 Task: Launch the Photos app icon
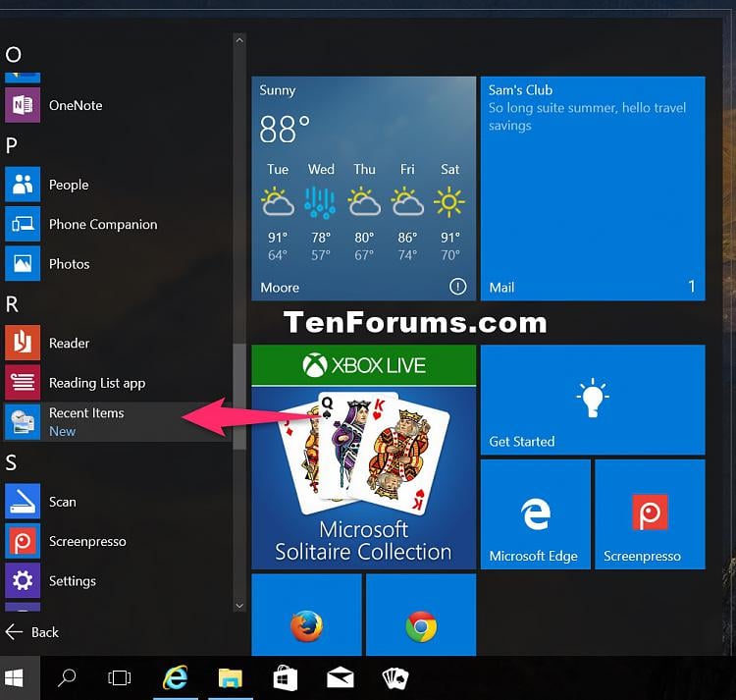[23, 263]
